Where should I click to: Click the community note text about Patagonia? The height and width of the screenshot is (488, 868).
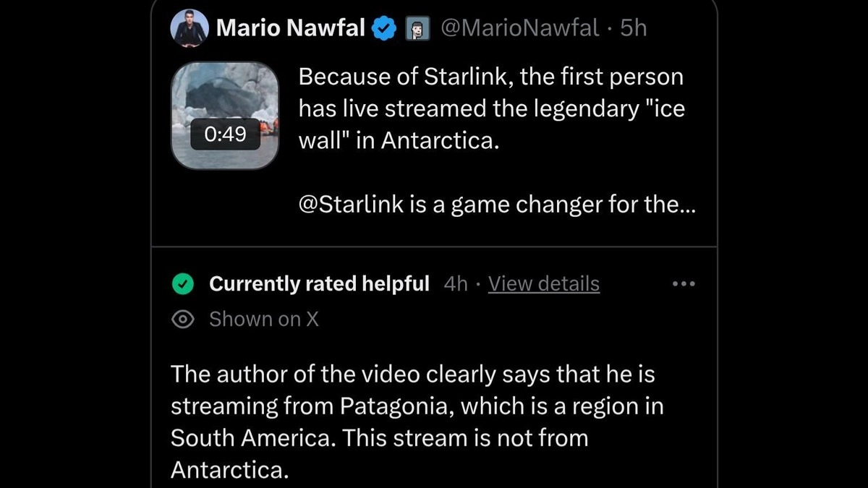(x=417, y=406)
